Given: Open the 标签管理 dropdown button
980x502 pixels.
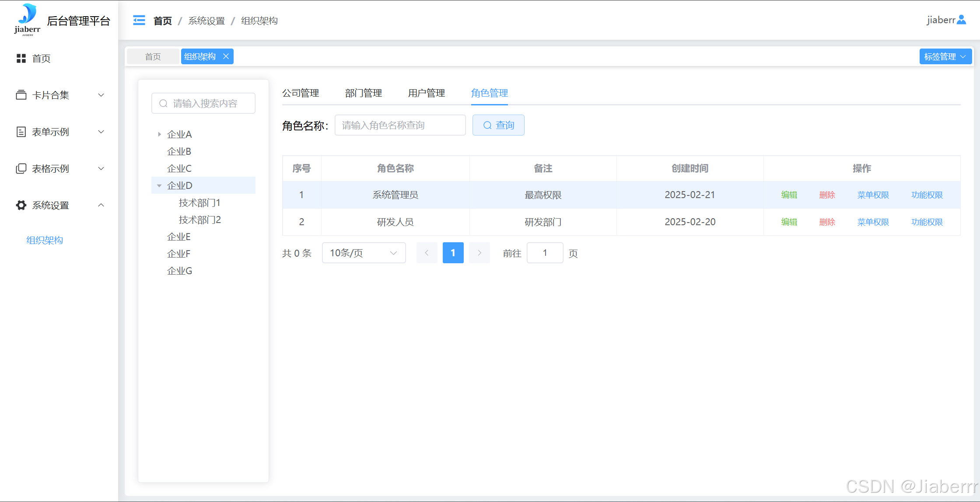Looking at the screenshot, I should coord(945,56).
